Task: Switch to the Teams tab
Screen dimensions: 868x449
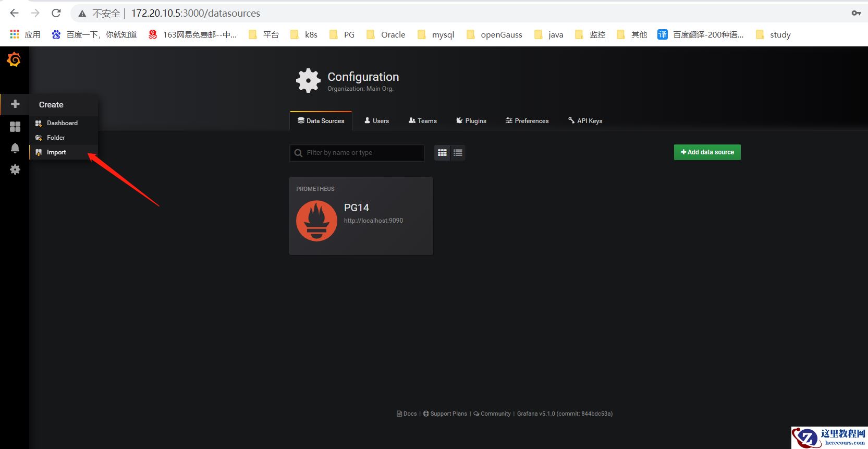Action: coord(423,121)
